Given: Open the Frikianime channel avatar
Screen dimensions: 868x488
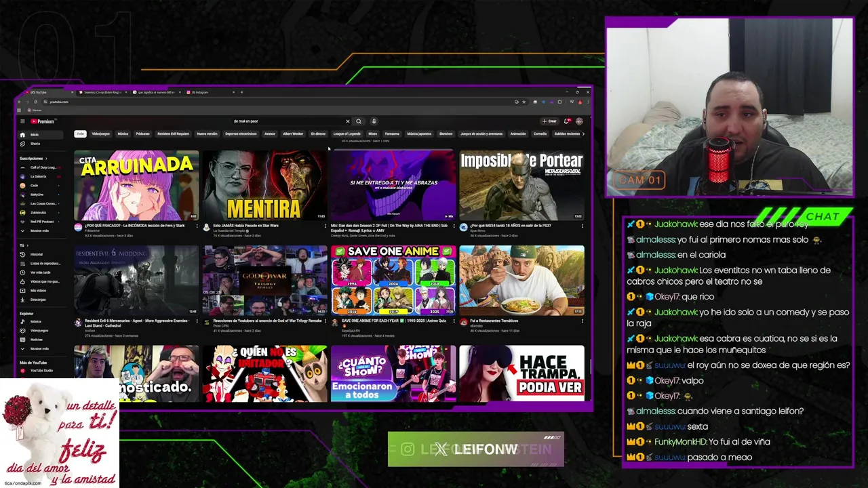Looking at the screenshot, I should click(78, 228).
